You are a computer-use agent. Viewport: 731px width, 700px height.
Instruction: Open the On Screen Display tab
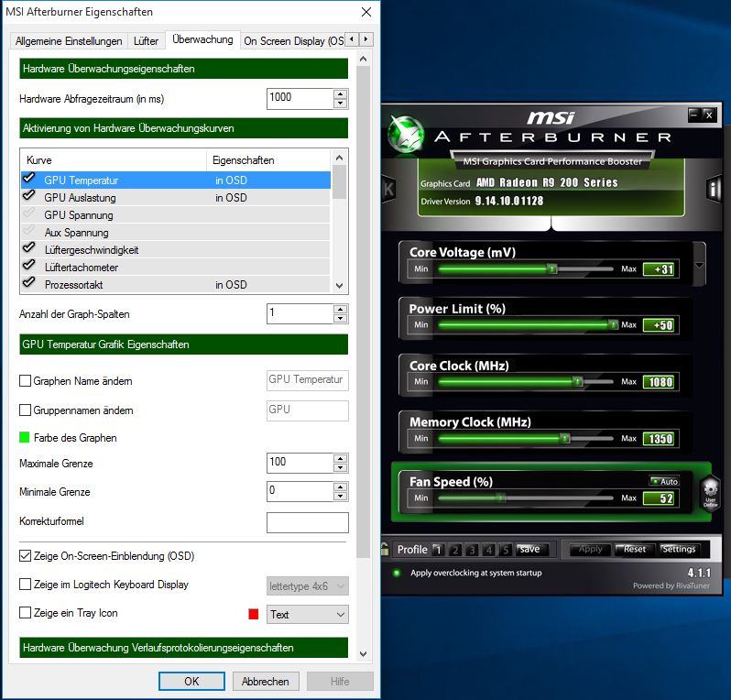tap(293, 41)
